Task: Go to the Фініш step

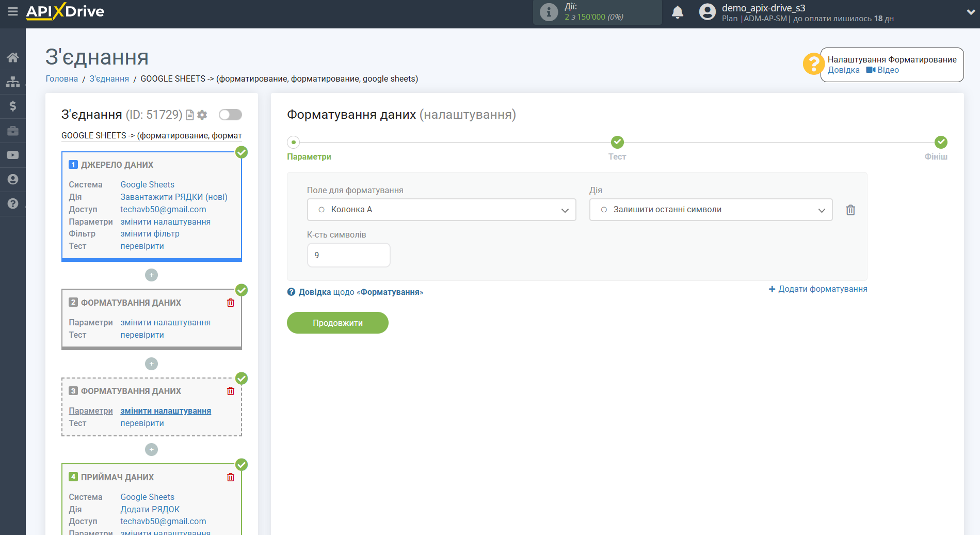Action: 936,156
